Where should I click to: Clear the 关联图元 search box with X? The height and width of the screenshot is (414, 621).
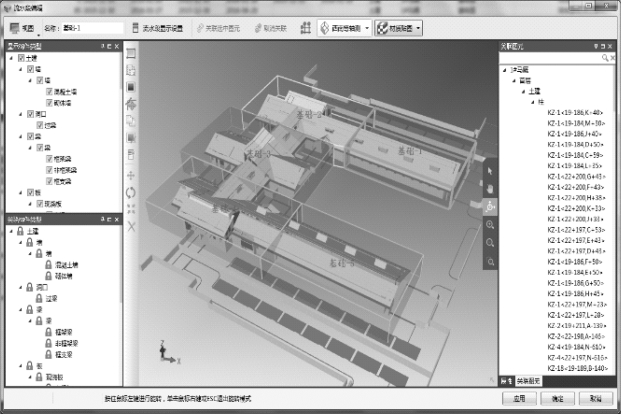click(x=612, y=58)
